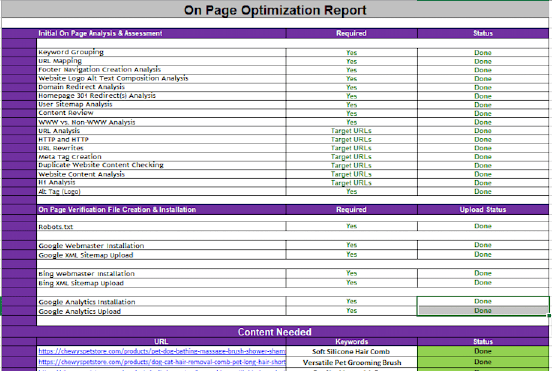Open the dog-cat-hair-removal-comb product URL link
The width and height of the screenshot is (552, 371).
[x=162, y=362]
